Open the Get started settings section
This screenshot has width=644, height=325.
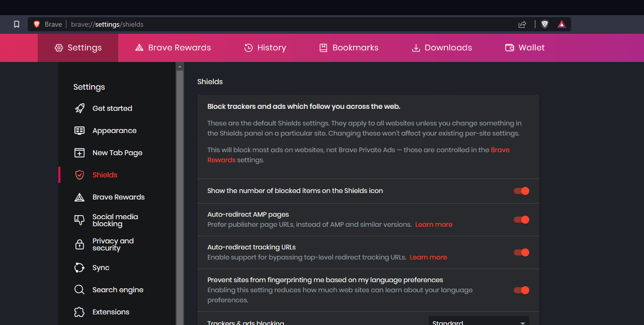[112, 108]
